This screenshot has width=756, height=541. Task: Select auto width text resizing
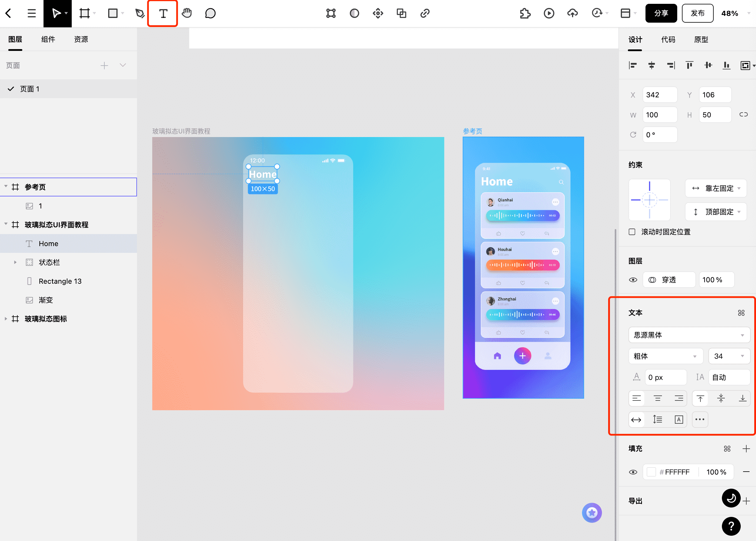point(636,420)
